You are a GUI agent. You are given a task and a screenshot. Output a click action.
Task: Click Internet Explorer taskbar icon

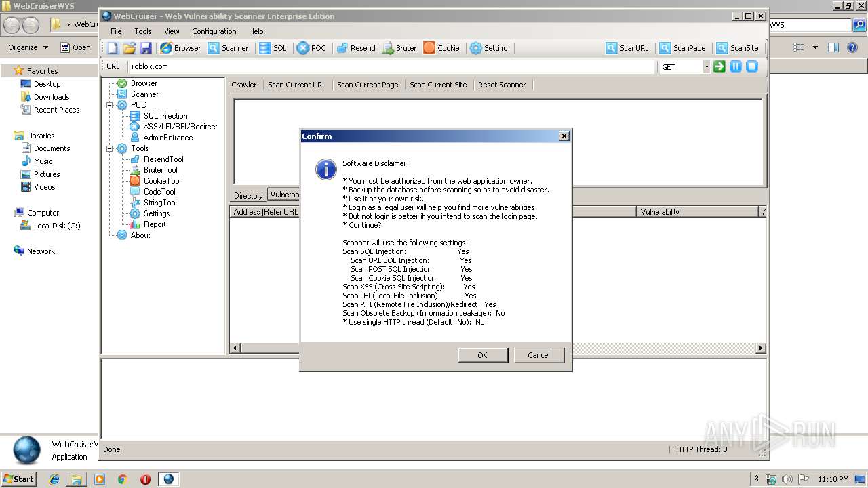tap(54, 479)
